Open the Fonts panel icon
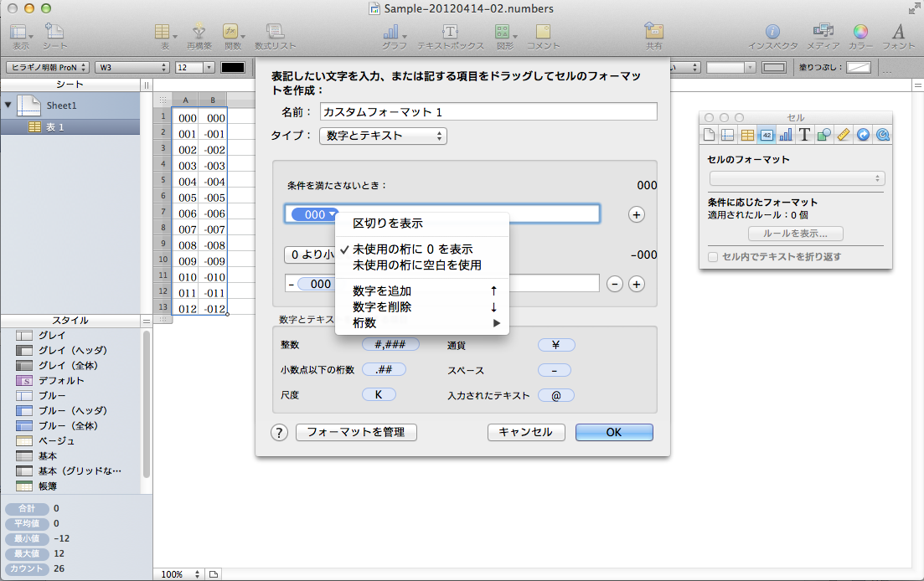 coord(899,32)
